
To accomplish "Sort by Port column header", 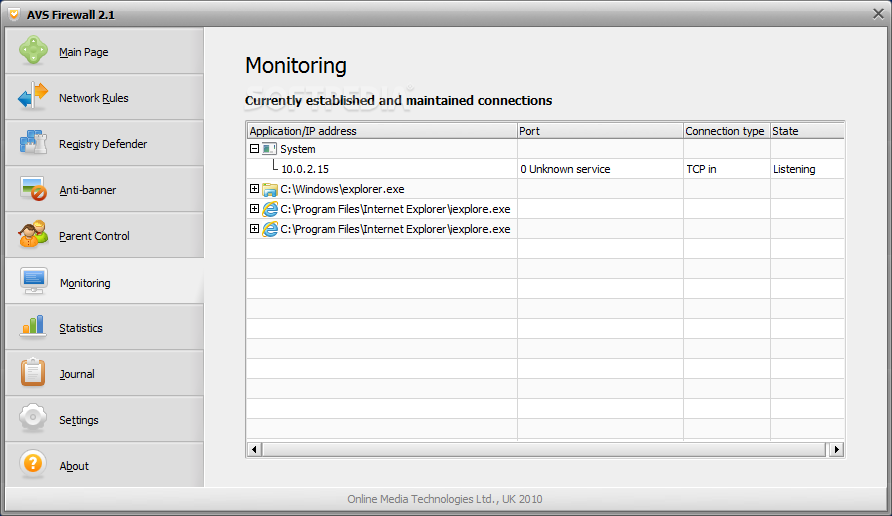I will point(600,131).
